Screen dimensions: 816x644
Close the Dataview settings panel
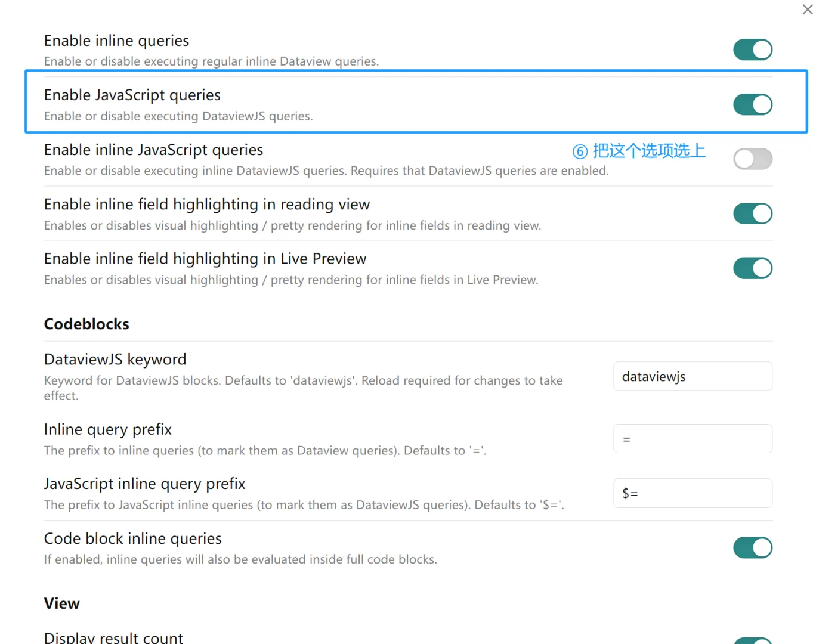(x=807, y=10)
